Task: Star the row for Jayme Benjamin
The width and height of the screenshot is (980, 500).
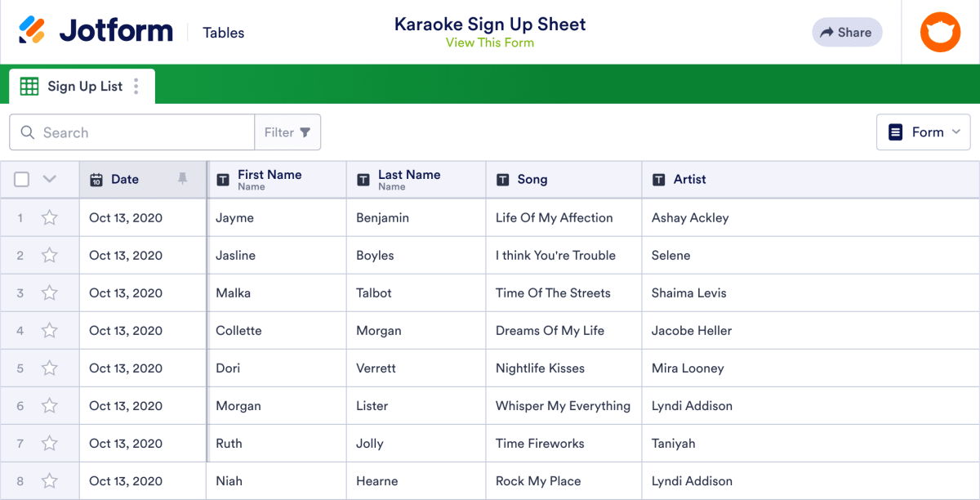Action: tap(49, 217)
